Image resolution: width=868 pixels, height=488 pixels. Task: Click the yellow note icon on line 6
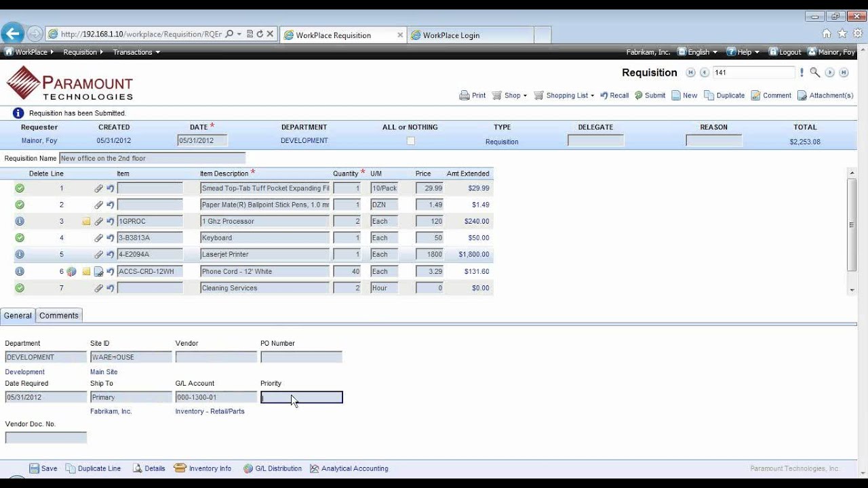86,272
